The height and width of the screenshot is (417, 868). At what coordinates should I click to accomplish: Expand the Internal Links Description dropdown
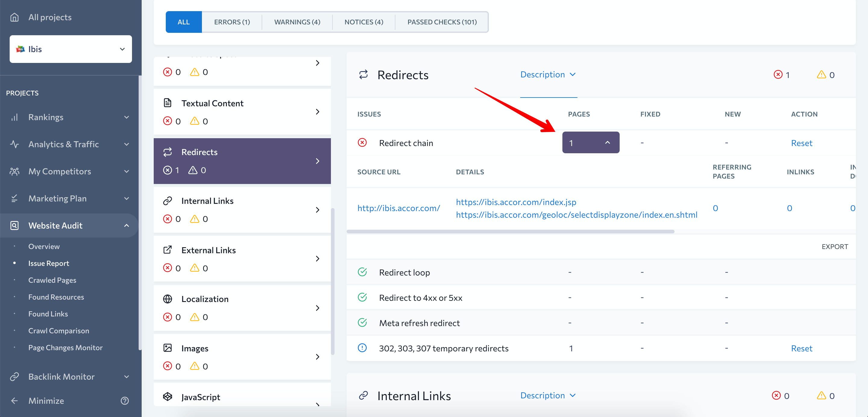coord(548,395)
